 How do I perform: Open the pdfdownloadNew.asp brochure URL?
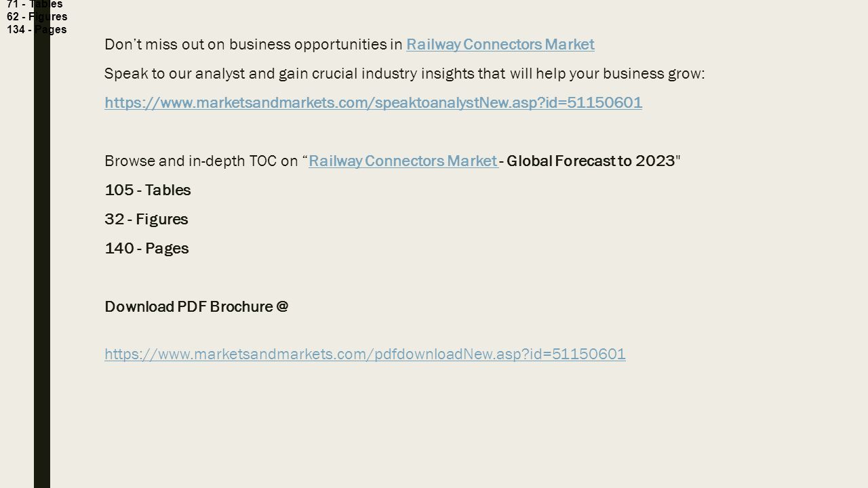click(x=365, y=354)
